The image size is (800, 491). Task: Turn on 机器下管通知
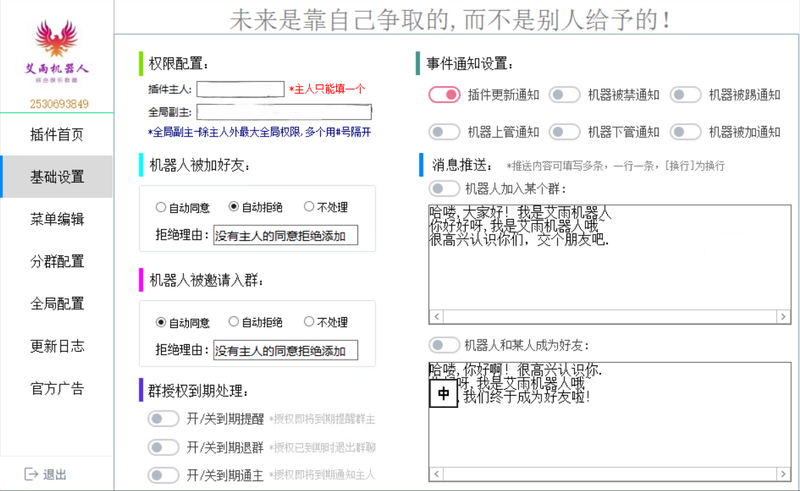click(565, 132)
